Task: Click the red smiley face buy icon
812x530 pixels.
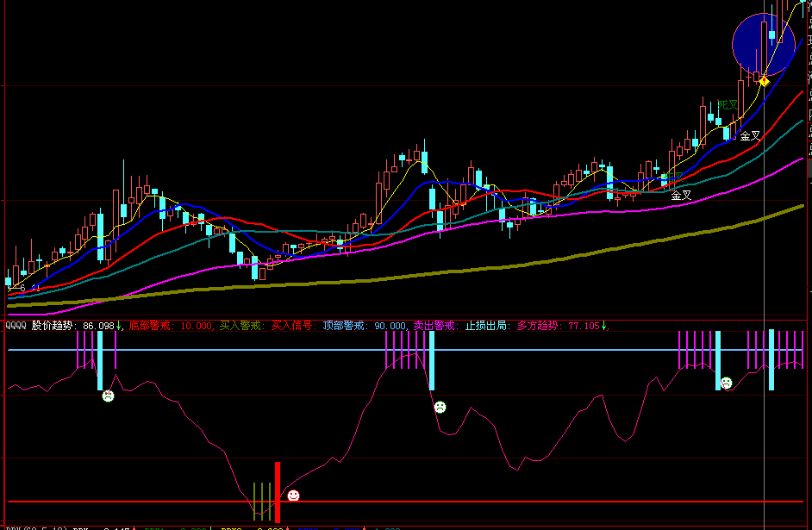Action: pyautogui.click(x=293, y=496)
